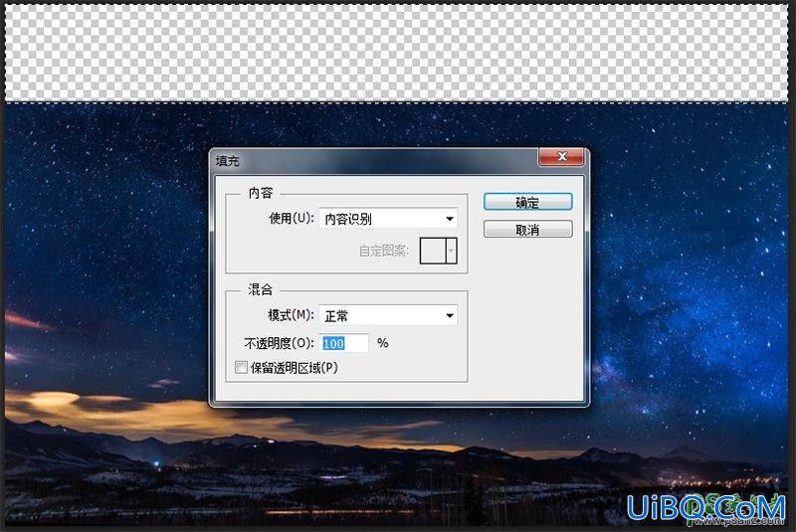Open the disabled 自定图案 pattern picker arrow
The image size is (796, 532).
pos(451,251)
